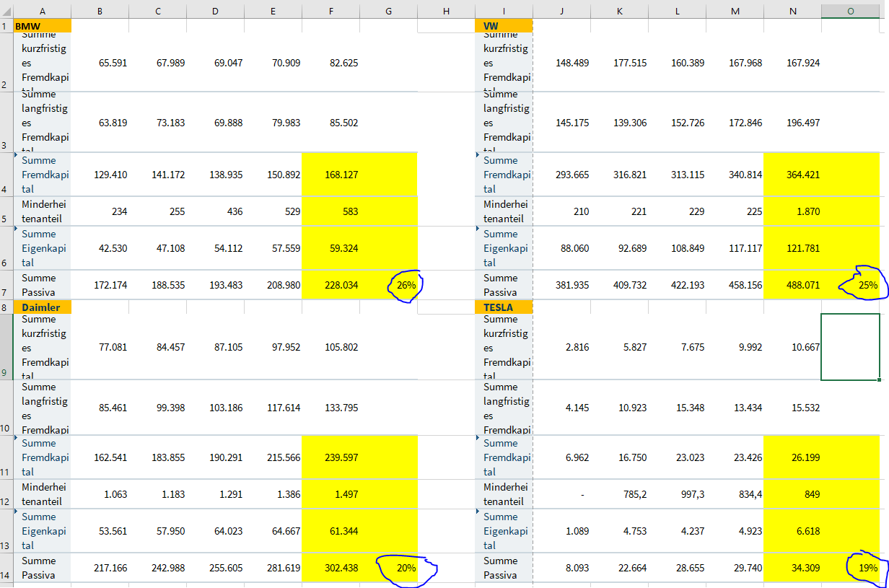
Task: Select the BMW heading cell
Action: pyautogui.click(x=42, y=25)
